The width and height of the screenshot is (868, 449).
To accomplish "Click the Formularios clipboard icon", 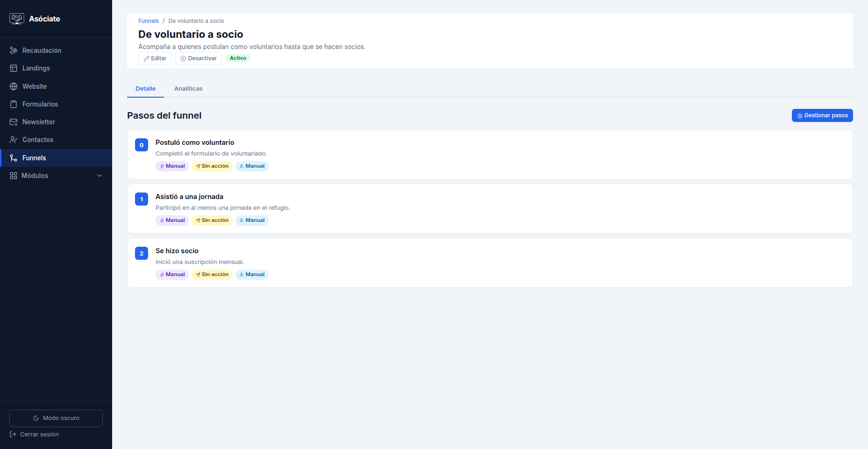I will [x=14, y=104].
